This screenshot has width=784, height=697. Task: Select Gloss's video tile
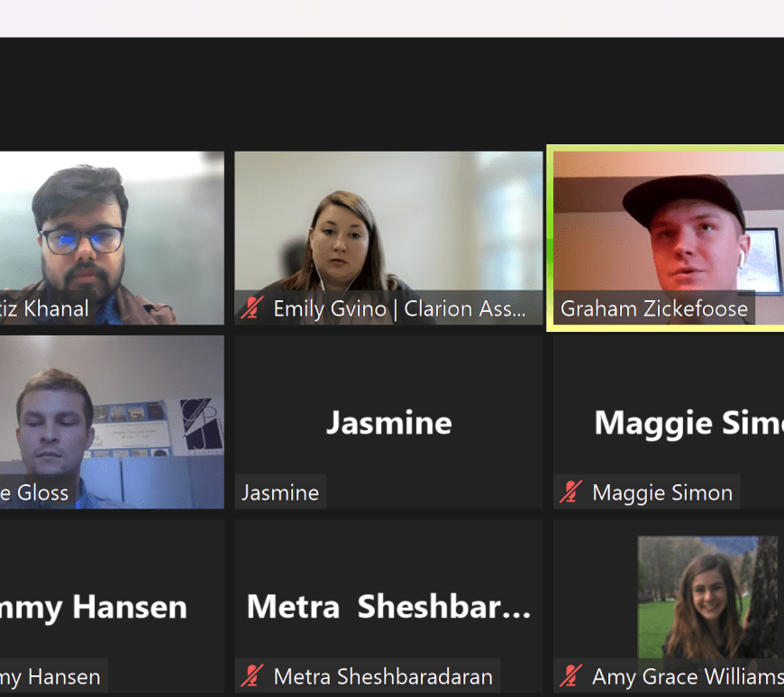click(112, 422)
